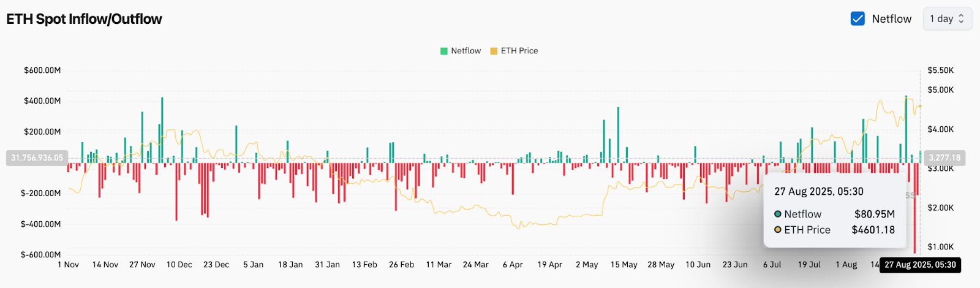The width and height of the screenshot is (980, 288).
Task: Select the 1 Nov x-axis date label
Action: point(68,265)
